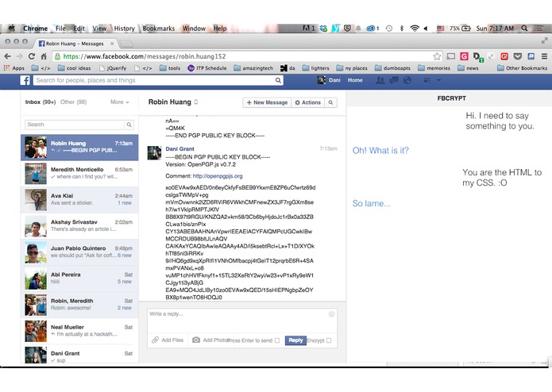Open Spotlight search icon

coord(524,29)
